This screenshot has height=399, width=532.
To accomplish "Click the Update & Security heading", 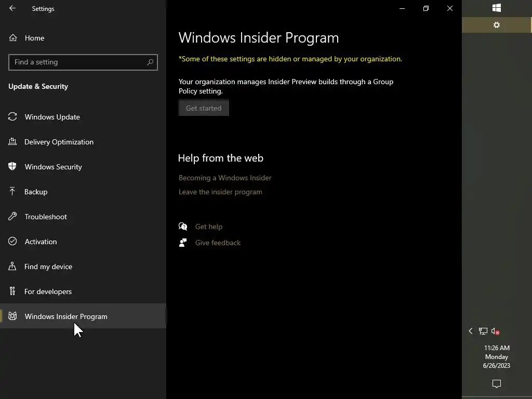I will 38,87.
